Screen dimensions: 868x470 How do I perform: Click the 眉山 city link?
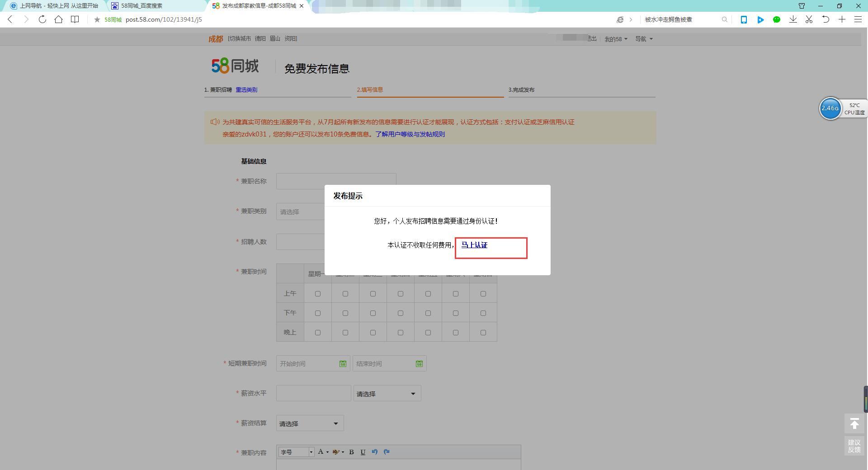point(275,39)
